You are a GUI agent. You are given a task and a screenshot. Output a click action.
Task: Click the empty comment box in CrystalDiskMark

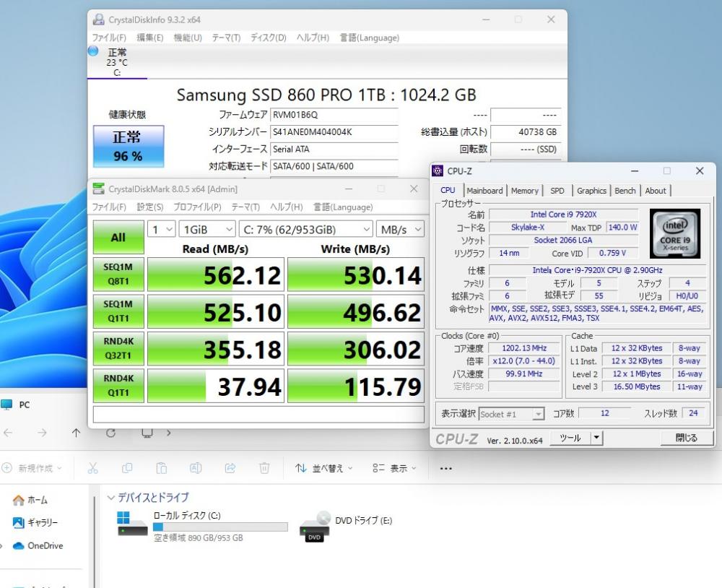258,415
